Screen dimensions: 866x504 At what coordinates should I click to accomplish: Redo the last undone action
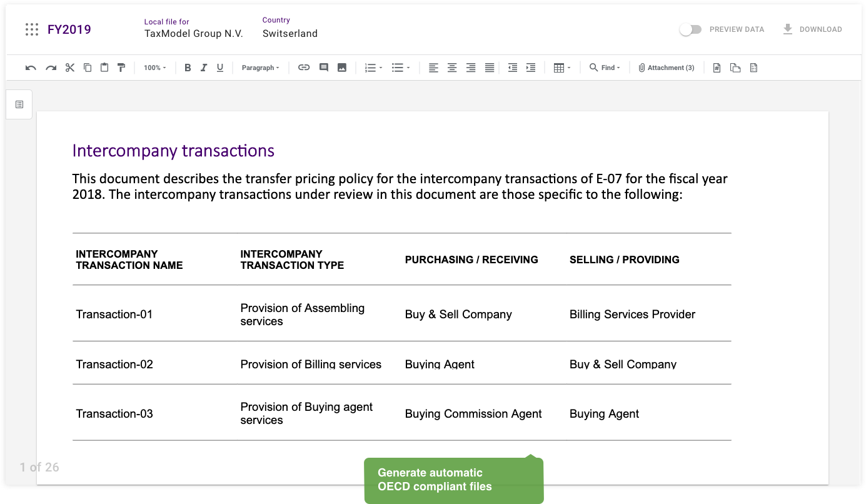pyautogui.click(x=51, y=68)
